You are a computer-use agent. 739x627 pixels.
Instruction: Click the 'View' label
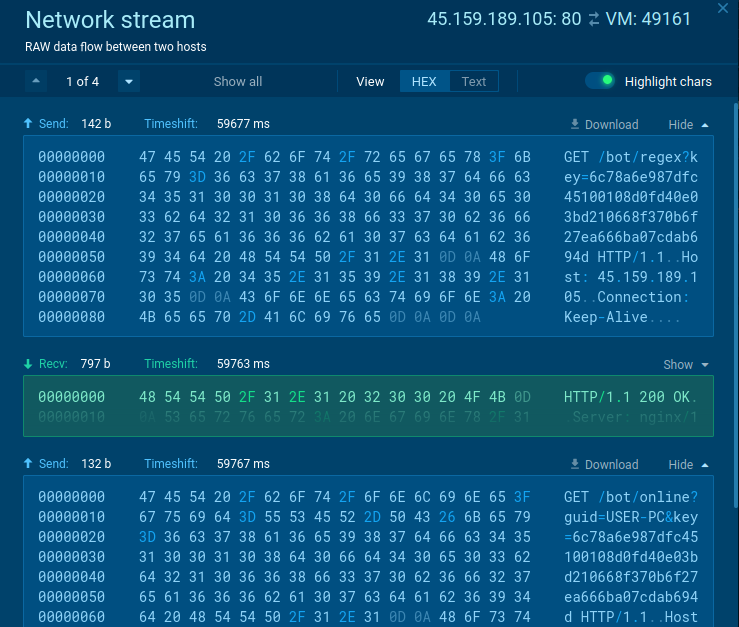(x=370, y=82)
